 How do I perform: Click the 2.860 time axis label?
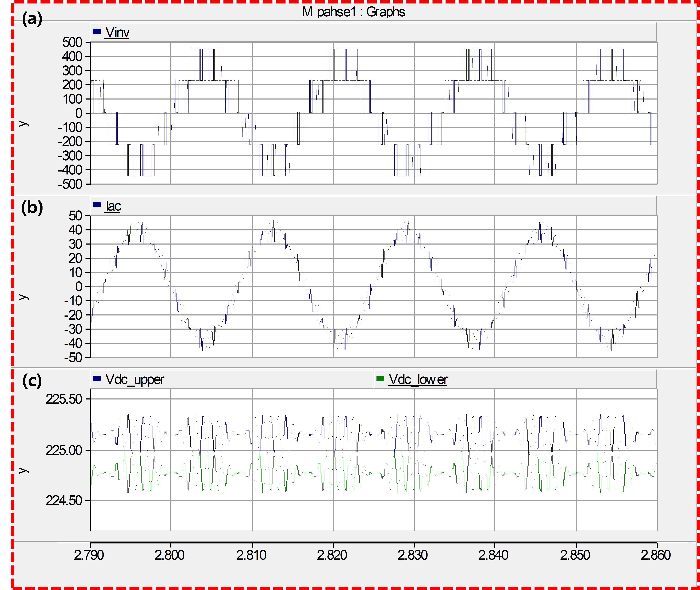click(656, 555)
